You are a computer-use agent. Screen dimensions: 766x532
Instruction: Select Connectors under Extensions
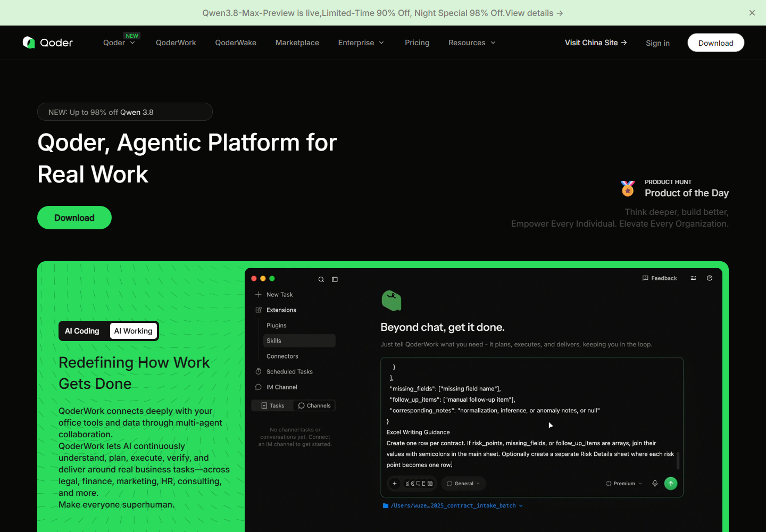tap(282, 356)
